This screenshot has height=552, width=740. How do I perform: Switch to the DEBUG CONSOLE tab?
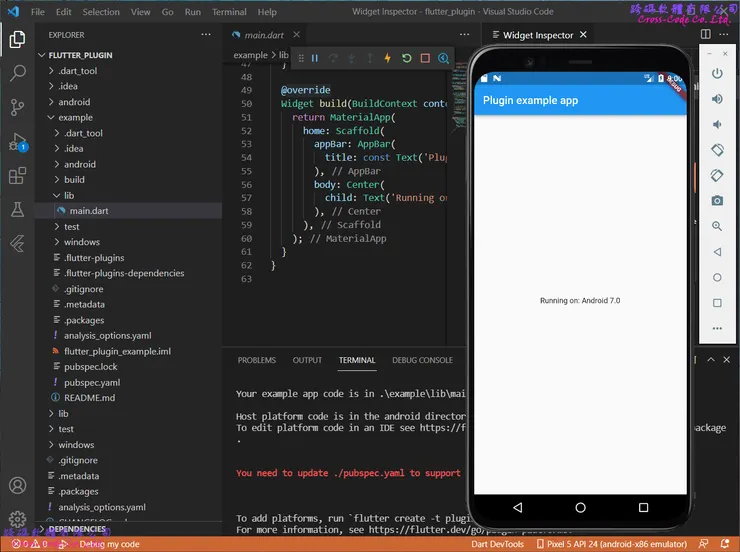(422, 360)
